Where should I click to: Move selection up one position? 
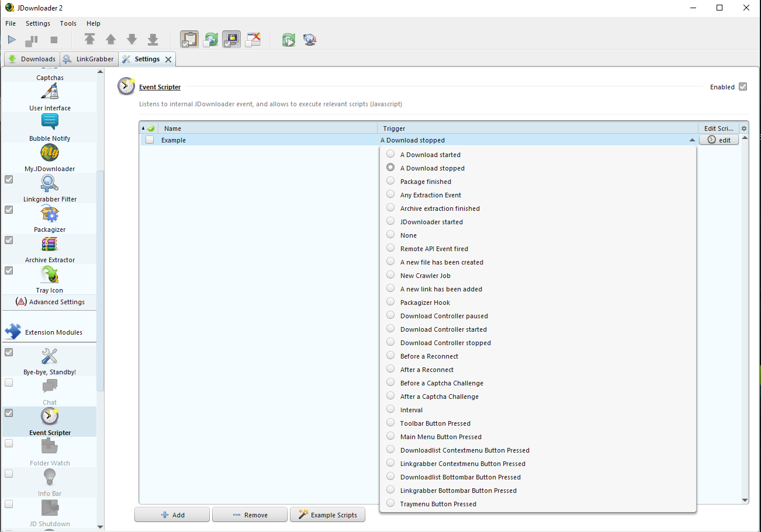[x=110, y=40]
